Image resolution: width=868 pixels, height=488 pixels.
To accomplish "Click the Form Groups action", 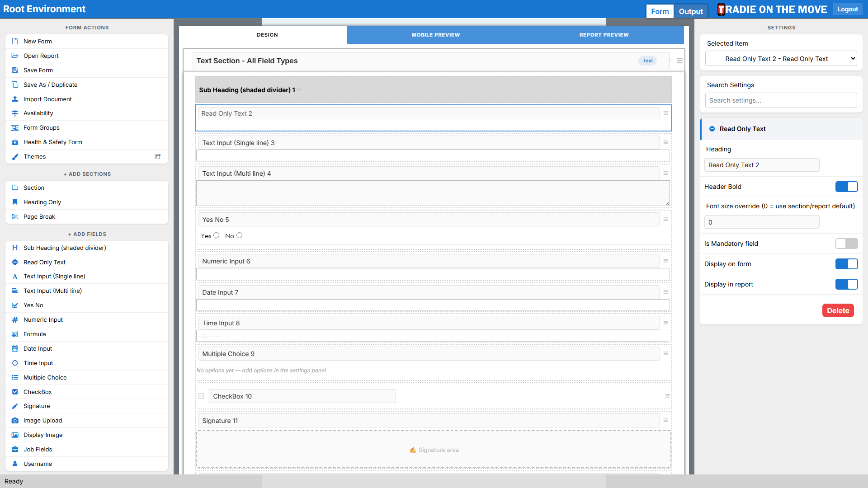I will click(87, 128).
